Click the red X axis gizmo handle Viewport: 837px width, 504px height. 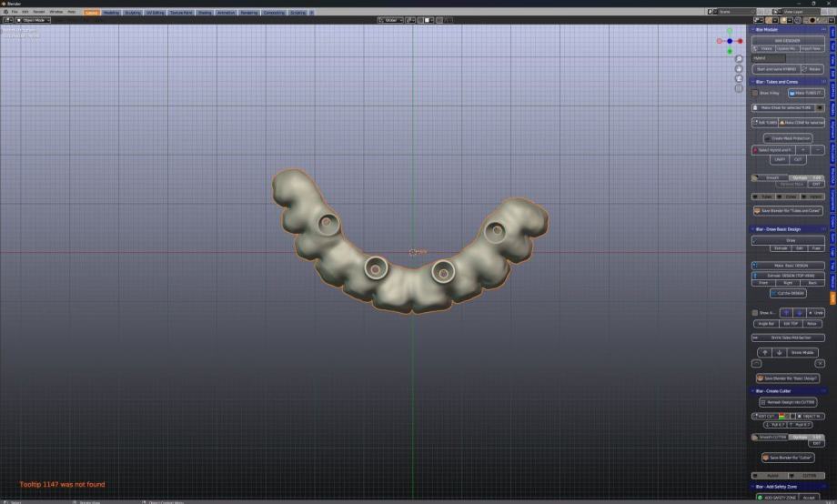pos(740,41)
